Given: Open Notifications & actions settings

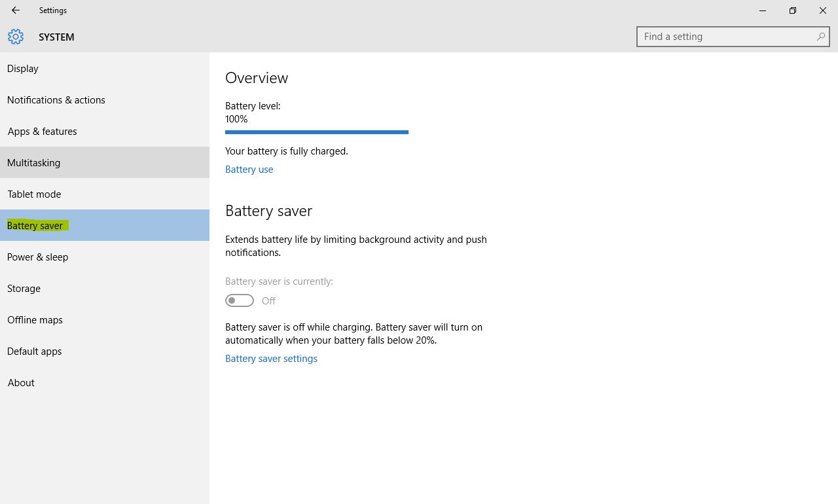Looking at the screenshot, I should (x=56, y=99).
